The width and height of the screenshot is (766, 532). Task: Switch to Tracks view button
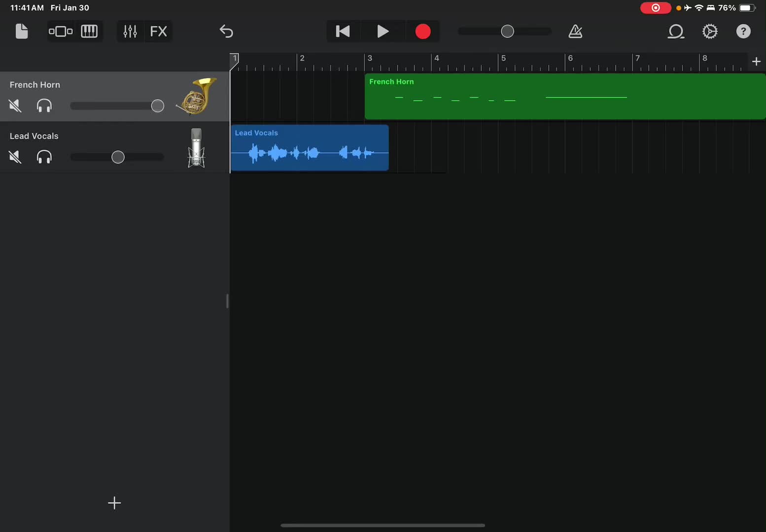[x=61, y=32]
